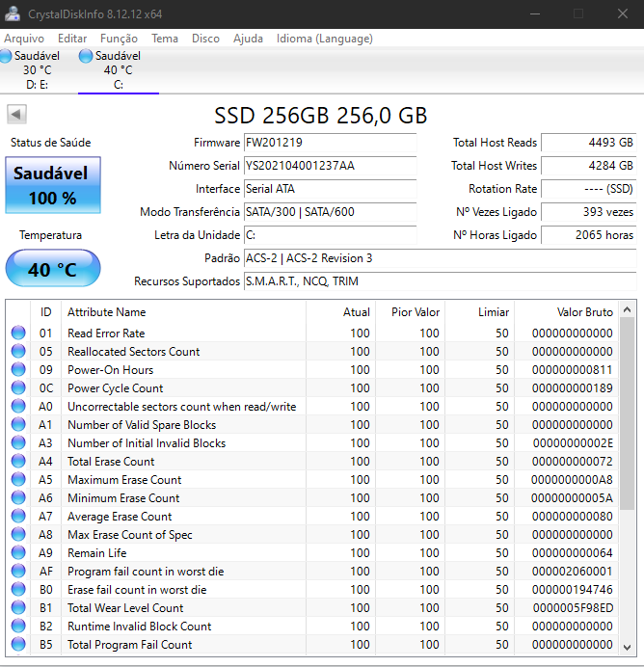Screen dimensions: 644x667
Task: Click status orb for Total Erase Count
Action: click(18, 461)
